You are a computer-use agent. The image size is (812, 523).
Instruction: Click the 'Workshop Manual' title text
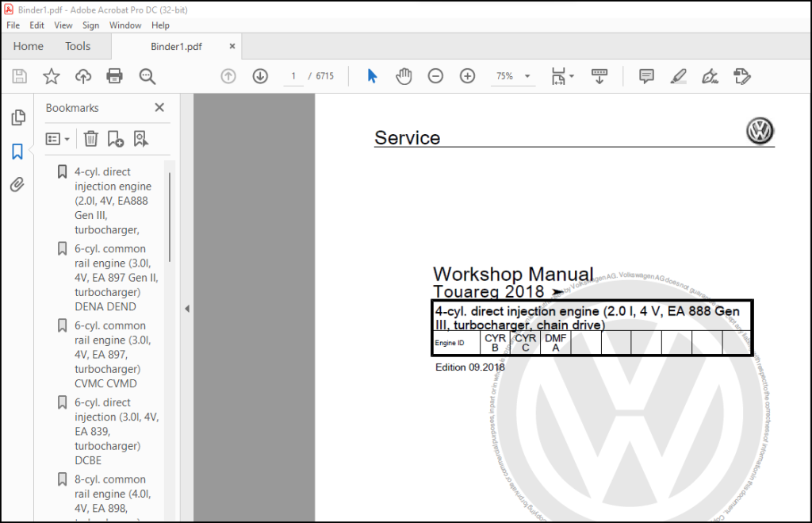pyautogui.click(x=513, y=275)
